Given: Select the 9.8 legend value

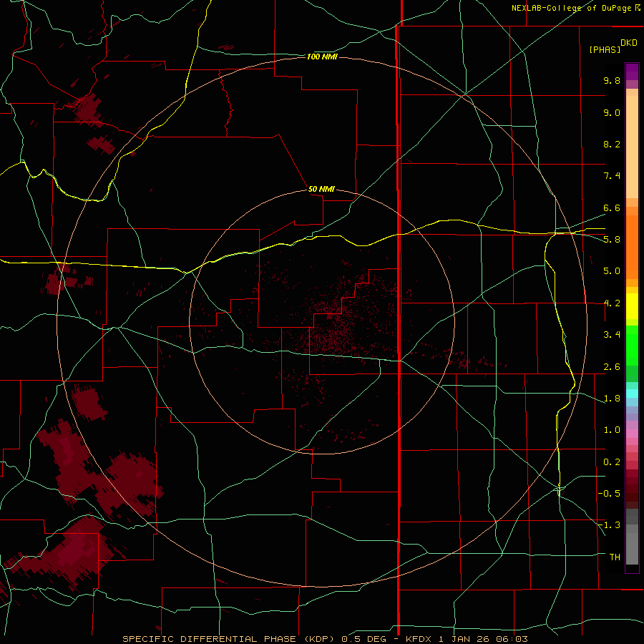Looking at the screenshot, I should [x=612, y=80].
